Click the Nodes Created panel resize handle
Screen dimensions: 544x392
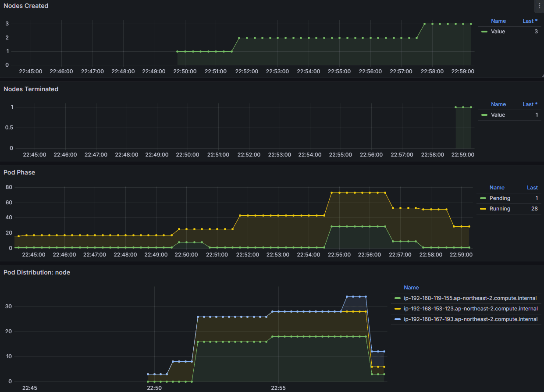tap(542, 76)
